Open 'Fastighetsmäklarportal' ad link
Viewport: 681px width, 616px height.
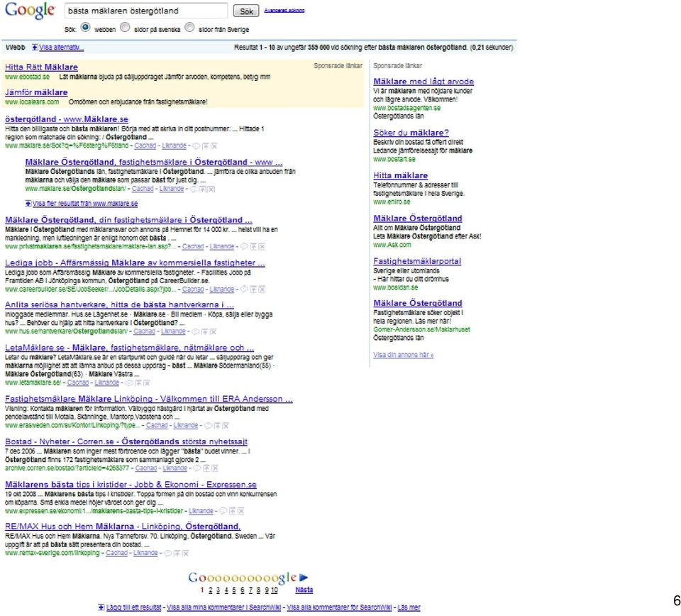417,261
